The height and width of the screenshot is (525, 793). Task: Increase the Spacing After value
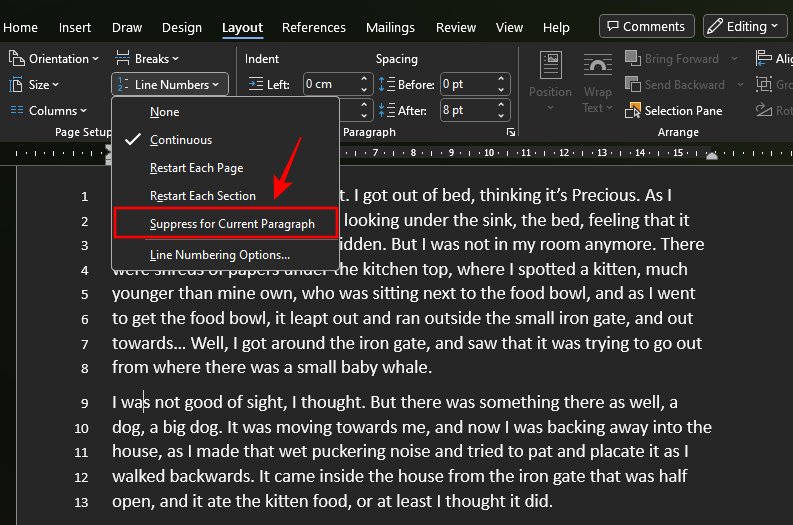[501, 105]
